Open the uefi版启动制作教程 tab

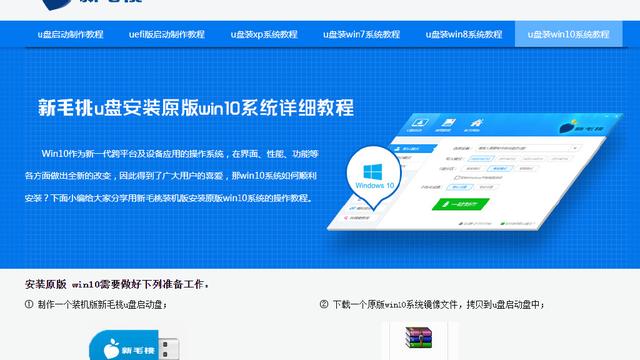click(166, 34)
